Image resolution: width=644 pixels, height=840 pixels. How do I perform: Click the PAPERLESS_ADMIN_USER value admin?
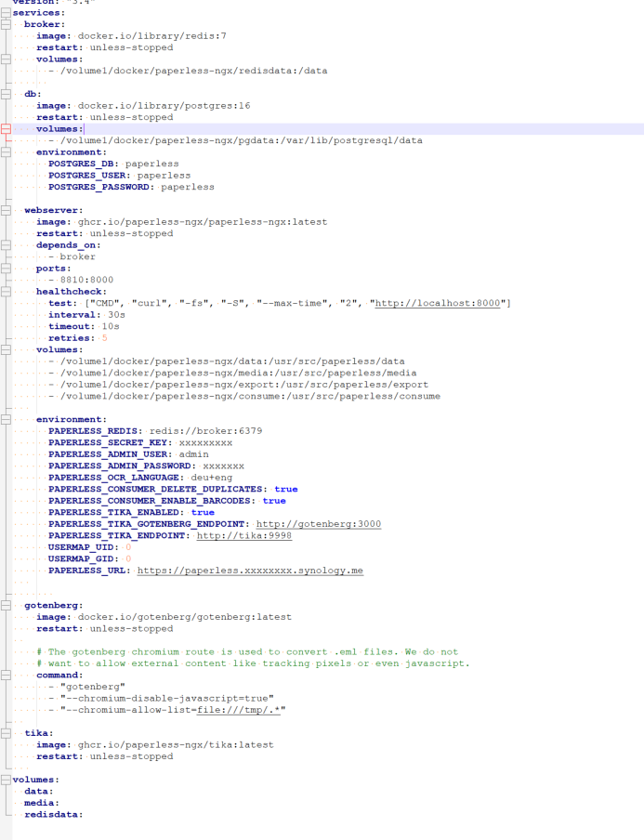click(x=194, y=454)
